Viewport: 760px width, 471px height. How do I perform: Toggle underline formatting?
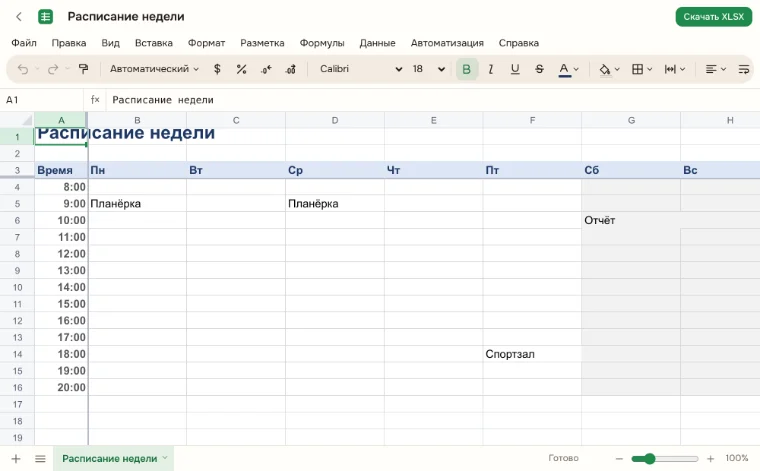coord(515,69)
